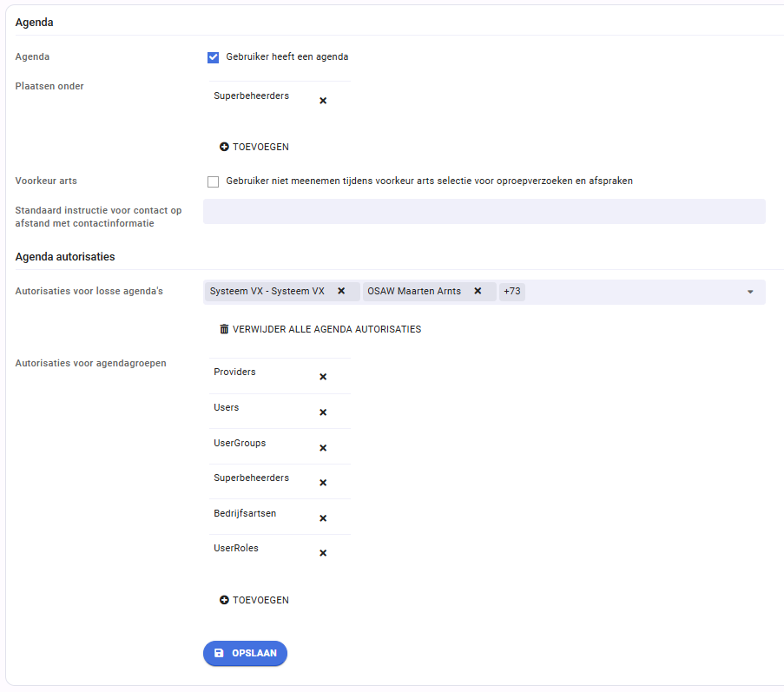Show the +73 hidden agenda authorizations
The height and width of the screenshot is (692, 784).
(512, 291)
